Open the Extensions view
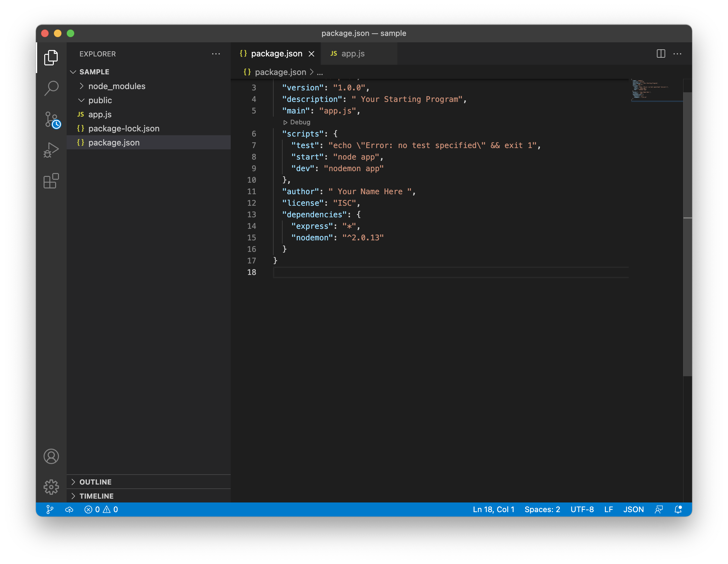This screenshot has width=728, height=564. pos(51,181)
